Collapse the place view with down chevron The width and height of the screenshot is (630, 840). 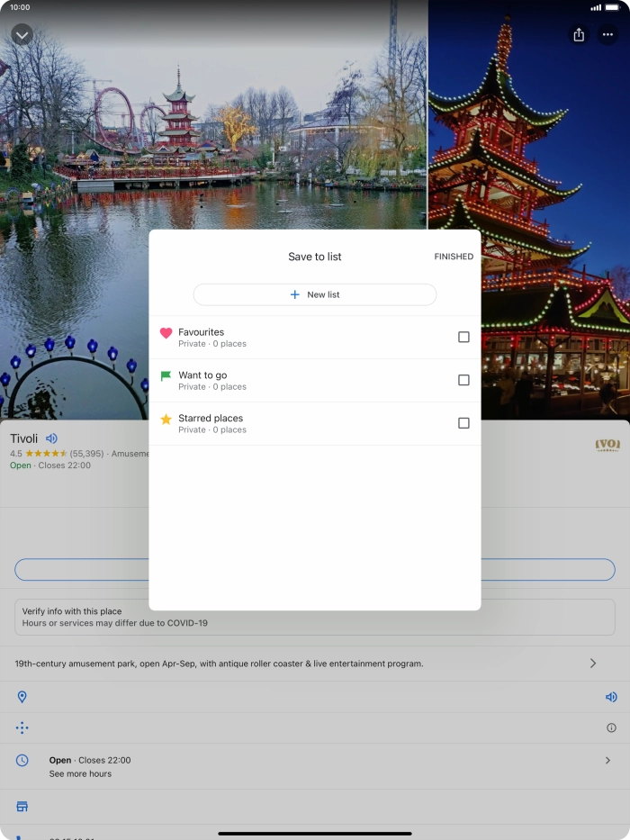click(22, 34)
